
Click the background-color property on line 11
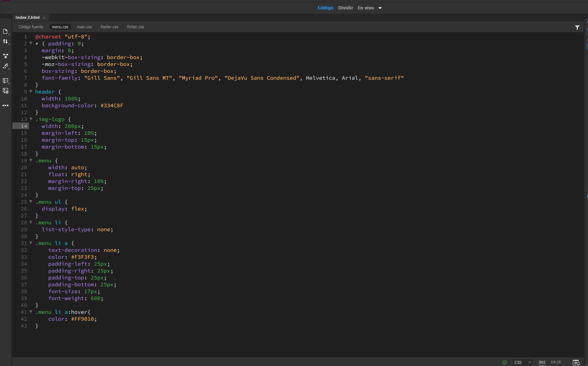(x=68, y=105)
